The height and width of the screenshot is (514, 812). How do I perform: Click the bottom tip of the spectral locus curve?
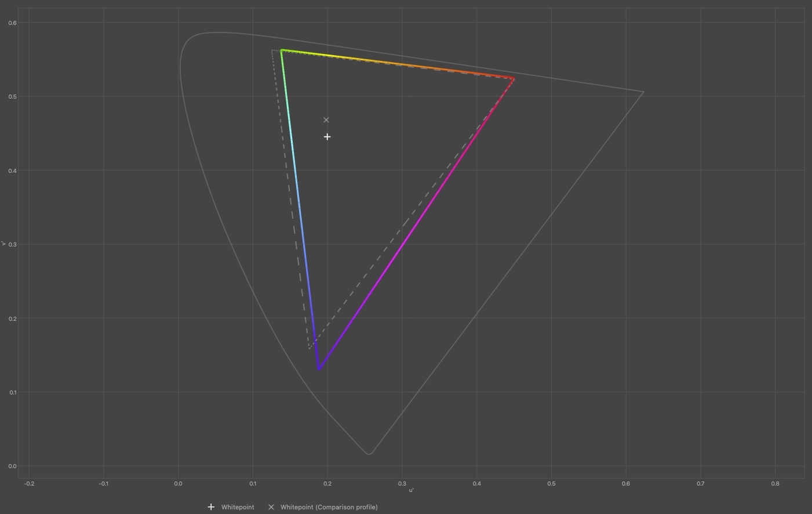(x=369, y=454)
